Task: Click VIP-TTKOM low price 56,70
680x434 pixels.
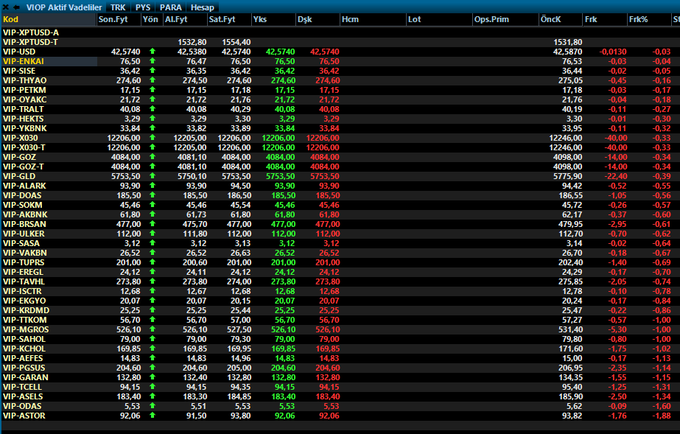Action: [329, 320]
